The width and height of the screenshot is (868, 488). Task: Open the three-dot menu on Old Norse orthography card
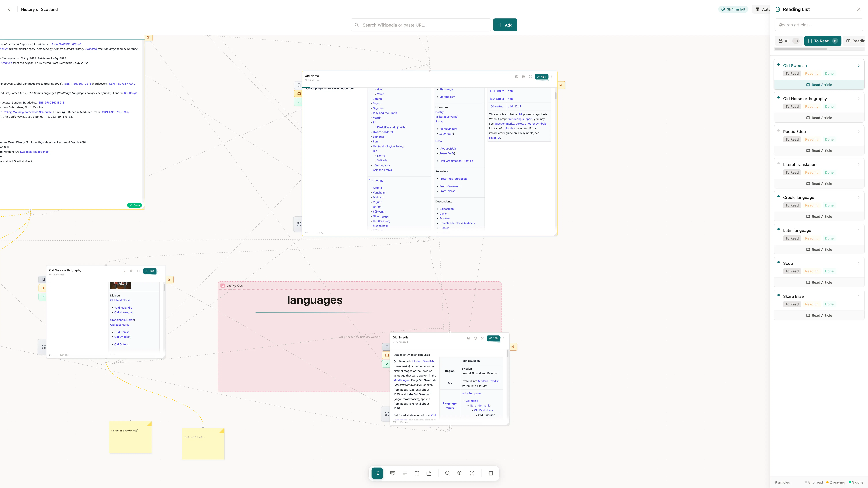pos(160,271)
